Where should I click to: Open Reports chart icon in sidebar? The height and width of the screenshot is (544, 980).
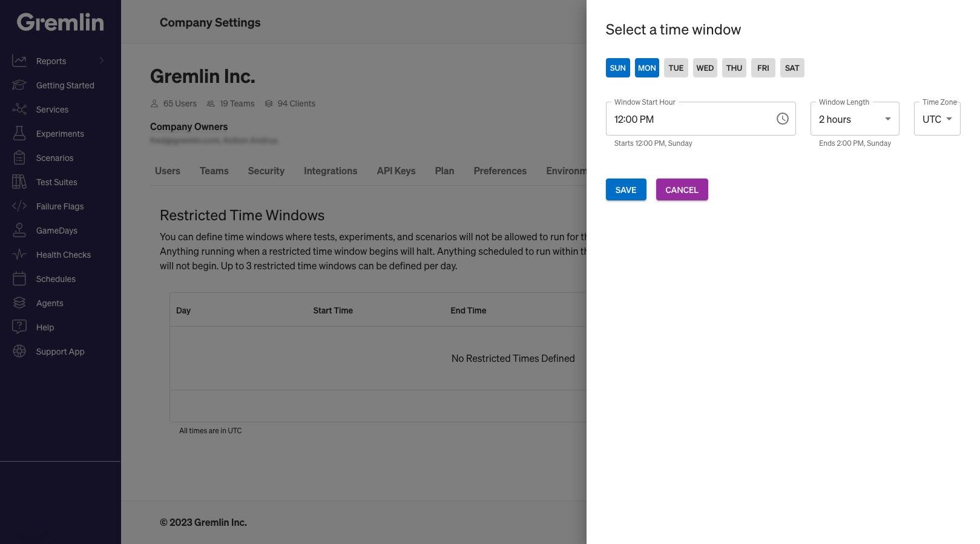click(x=19, y=61)
